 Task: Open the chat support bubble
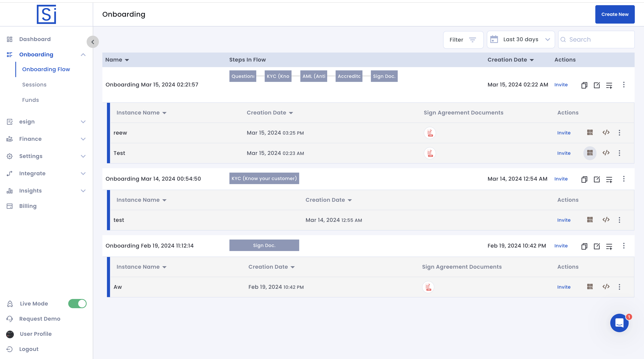[619, 323]
